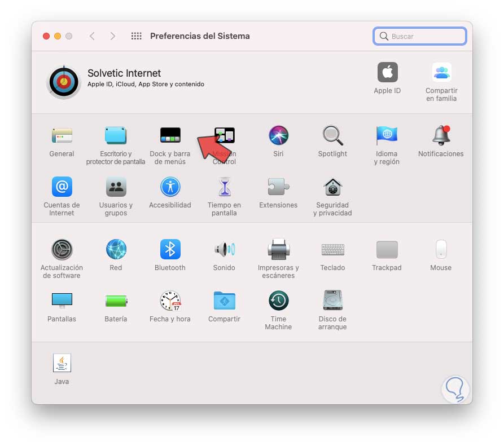Viewport: 504px width, 446px height.
Task: Close the Preferencias del Sistema window
Action: click(46, 36)
